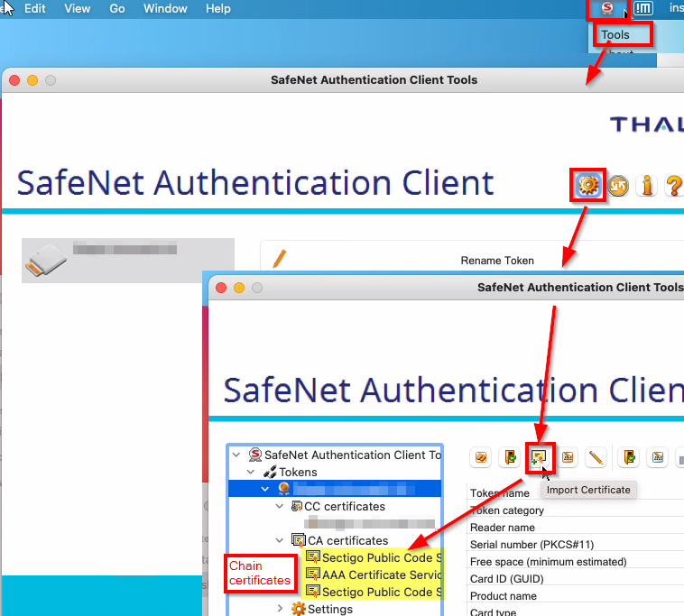Choose Tools from the SafeNet tray menu
The height and width of the screenshot is (616, 684).
615,34
